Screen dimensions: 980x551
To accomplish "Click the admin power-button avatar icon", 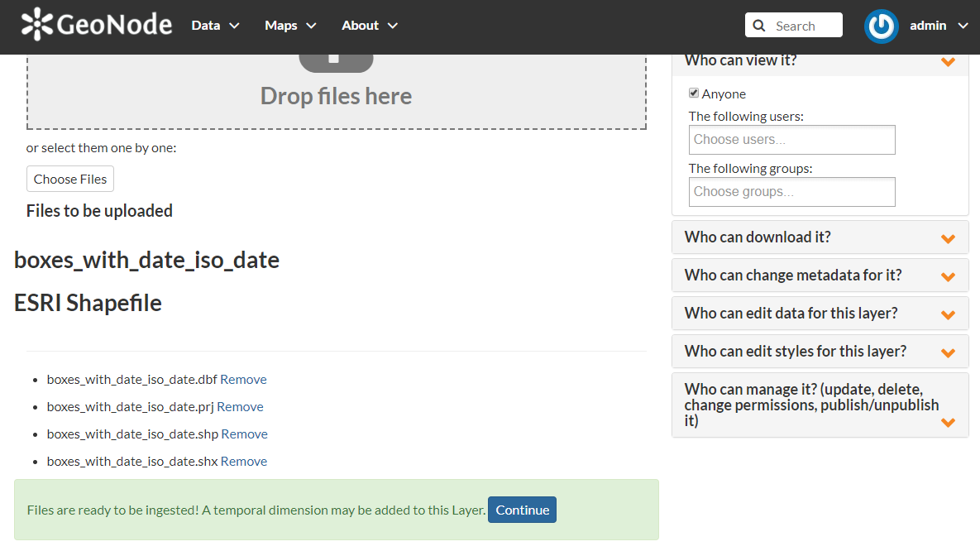I will (x=881, y=26).
